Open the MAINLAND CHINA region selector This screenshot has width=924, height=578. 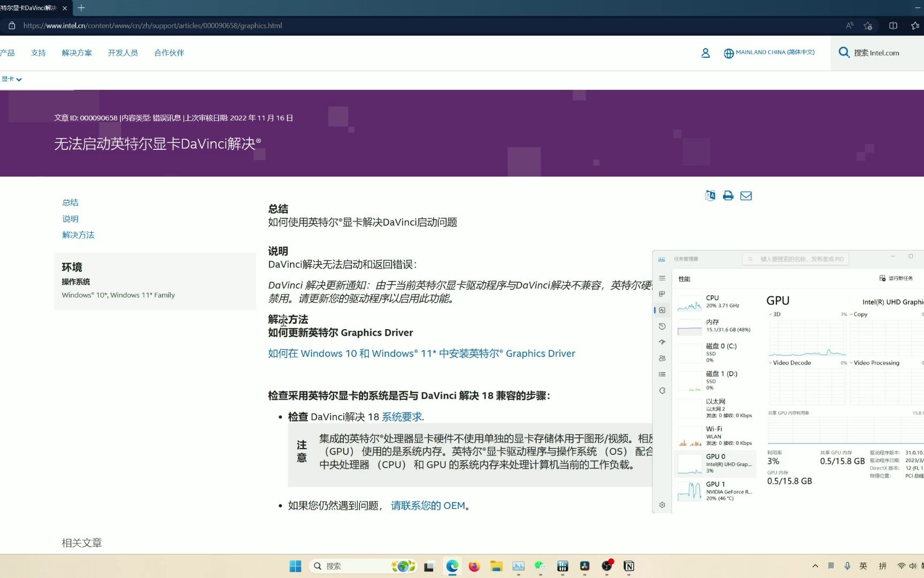point(769,52)
